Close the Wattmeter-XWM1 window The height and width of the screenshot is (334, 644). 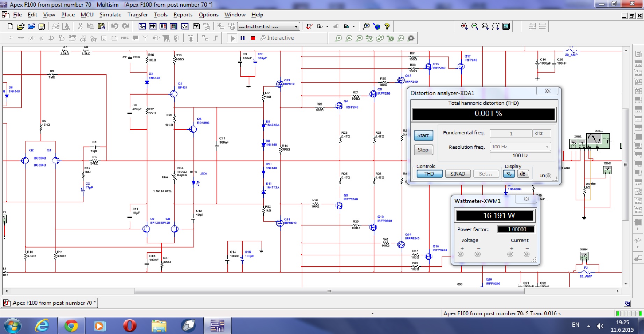coord(526,199)
